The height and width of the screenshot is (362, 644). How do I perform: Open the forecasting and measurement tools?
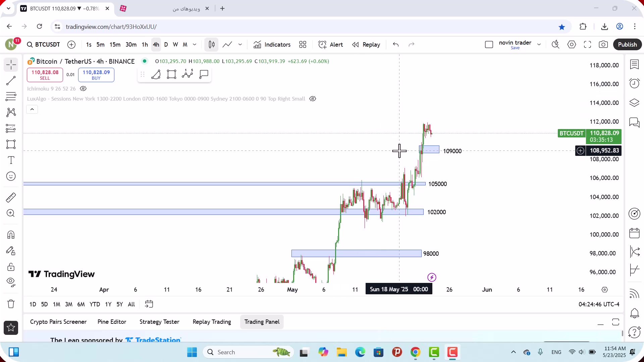pyautogui.click(x=11, y=128)
